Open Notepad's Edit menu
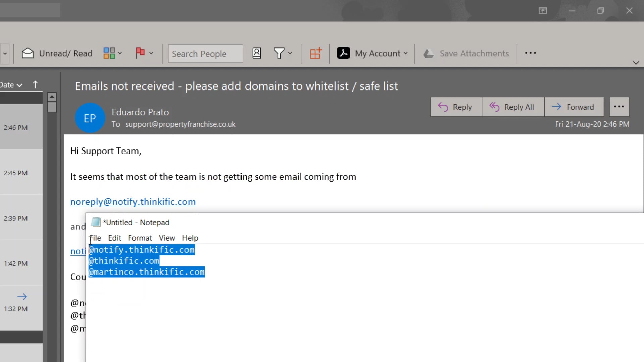This screenshot has height=362, width=644. (114, 238)
